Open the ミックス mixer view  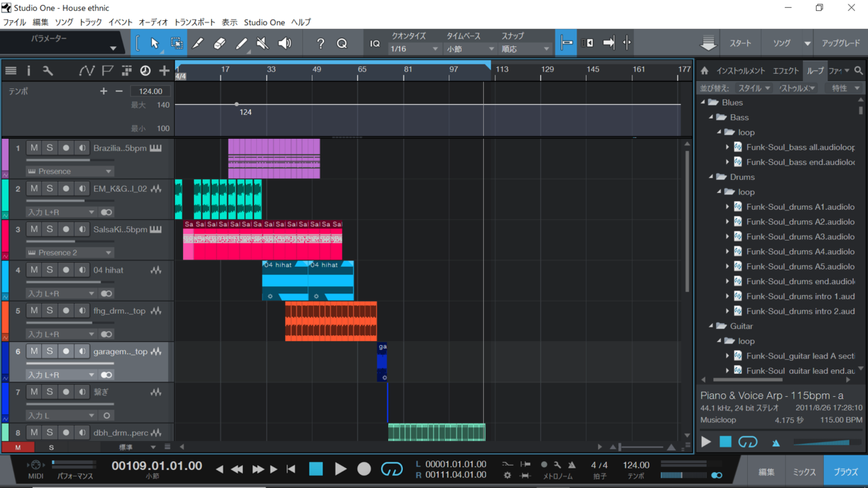[804, 472]
